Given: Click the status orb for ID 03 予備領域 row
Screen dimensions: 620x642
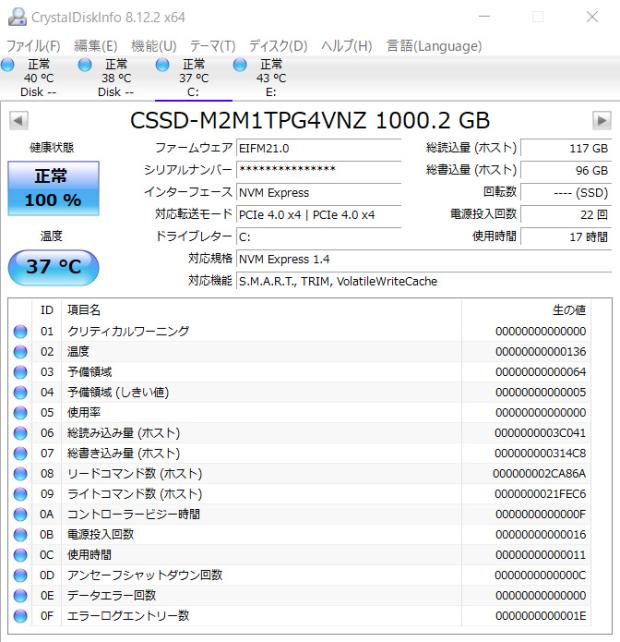Looking at the screenshot, I should [x=20, y=372].
